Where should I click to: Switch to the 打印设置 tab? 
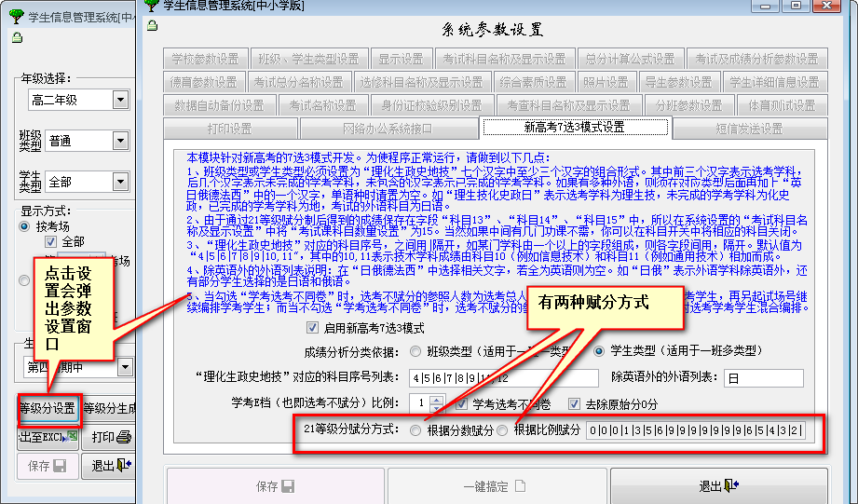pyautogui.click(x=228, y=128)
